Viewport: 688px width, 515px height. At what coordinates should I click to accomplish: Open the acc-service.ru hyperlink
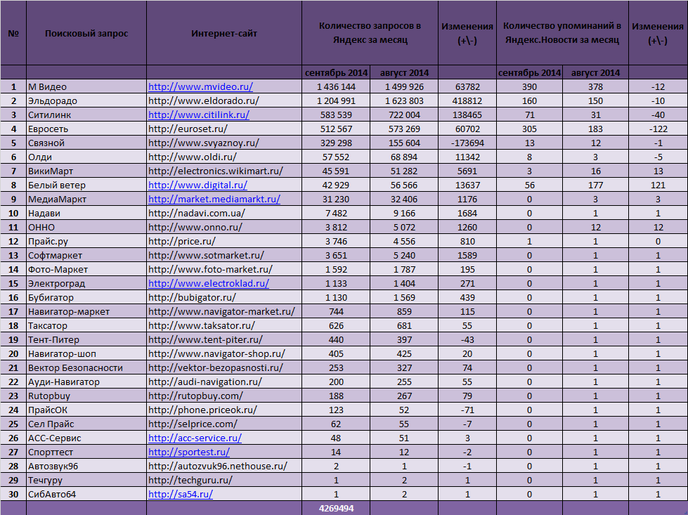pyautogui.click(x=195, y=438)
